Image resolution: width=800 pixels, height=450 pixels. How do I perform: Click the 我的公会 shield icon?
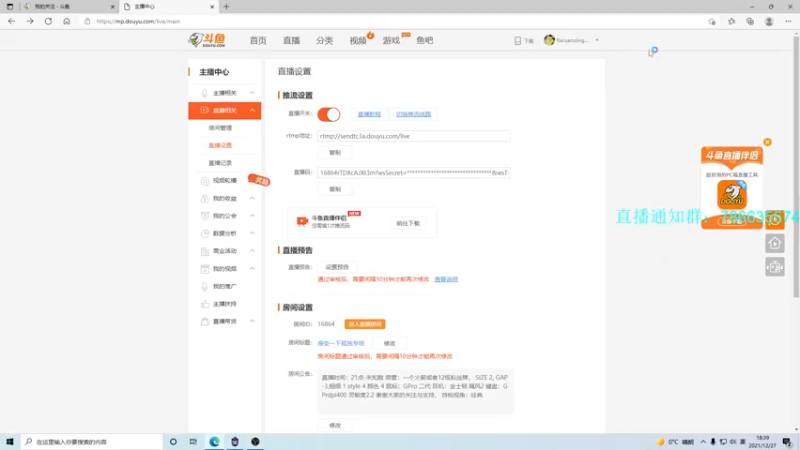[x=205, y=216]
